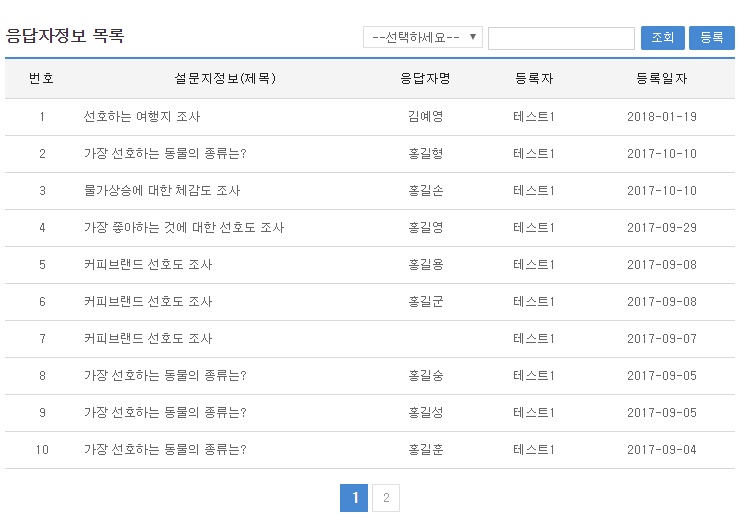The width and height of the screenshot is (753, 523).
Task: Open row 9 survey by 홍길성
Action: (x=165, y=413)
